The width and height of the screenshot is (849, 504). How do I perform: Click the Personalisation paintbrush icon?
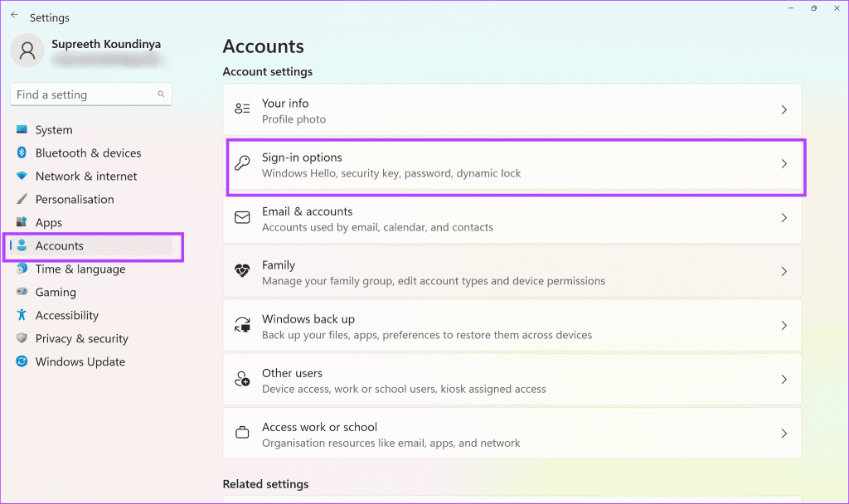[x=22, y=200]
